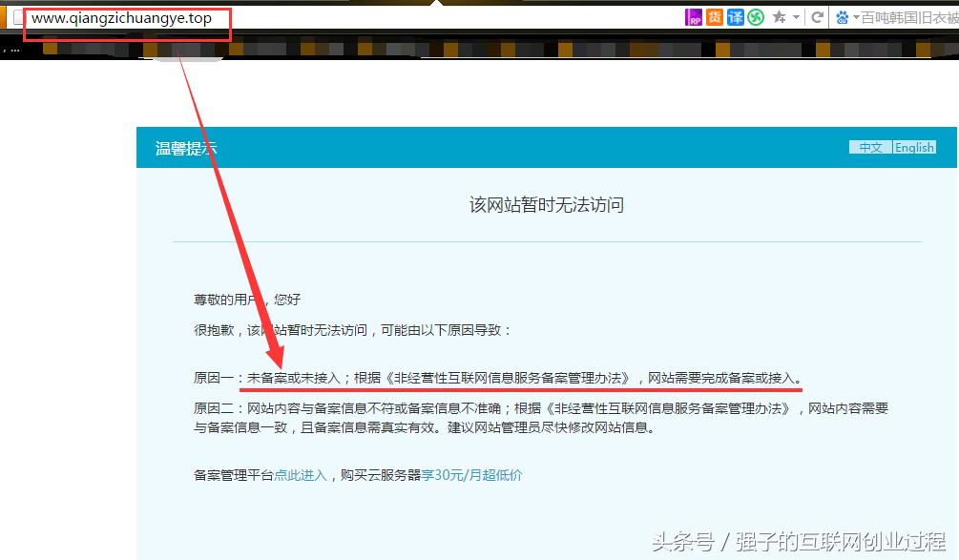Reload the page with the refresh icon
959x560 pixels.
[818, 16]
